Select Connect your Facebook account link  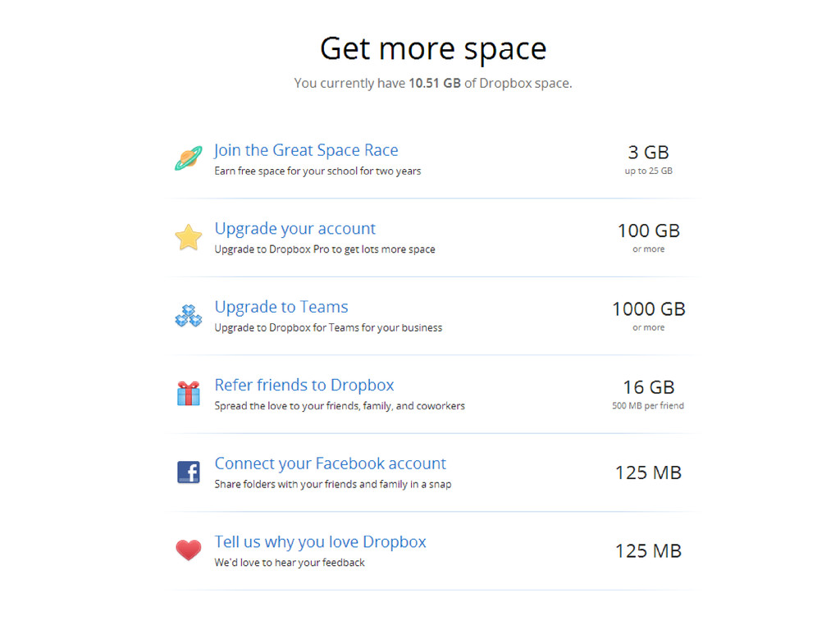coord(331,463)
